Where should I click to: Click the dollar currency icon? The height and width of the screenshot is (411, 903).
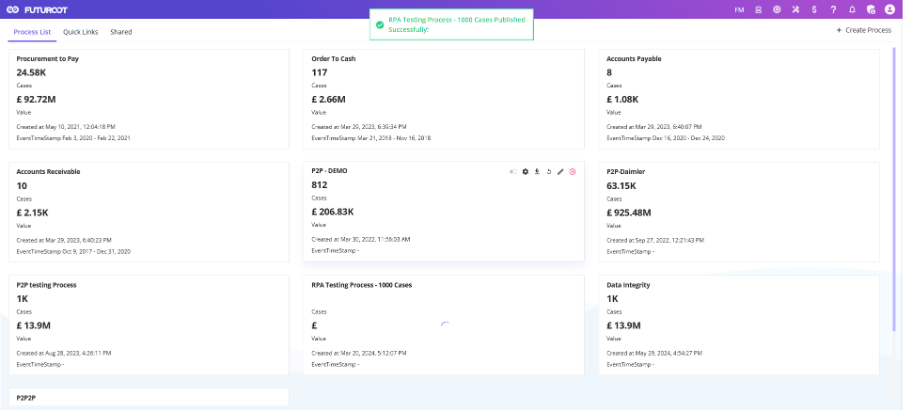(x=814, y=10)
